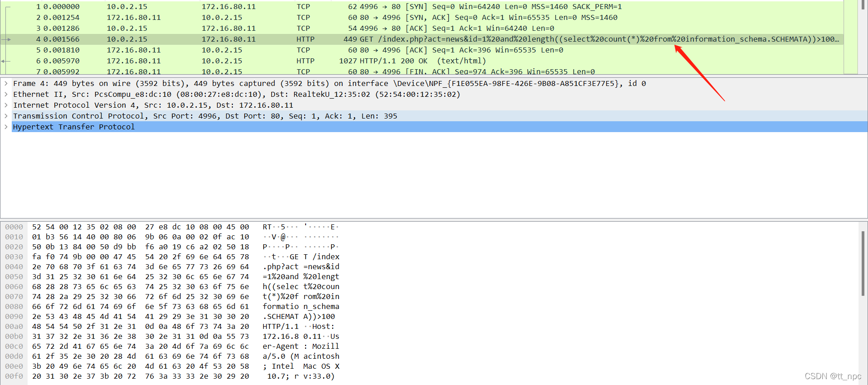
Task: Click ASCII text '; Intel Mac OS X'
Action: [301, 366]
